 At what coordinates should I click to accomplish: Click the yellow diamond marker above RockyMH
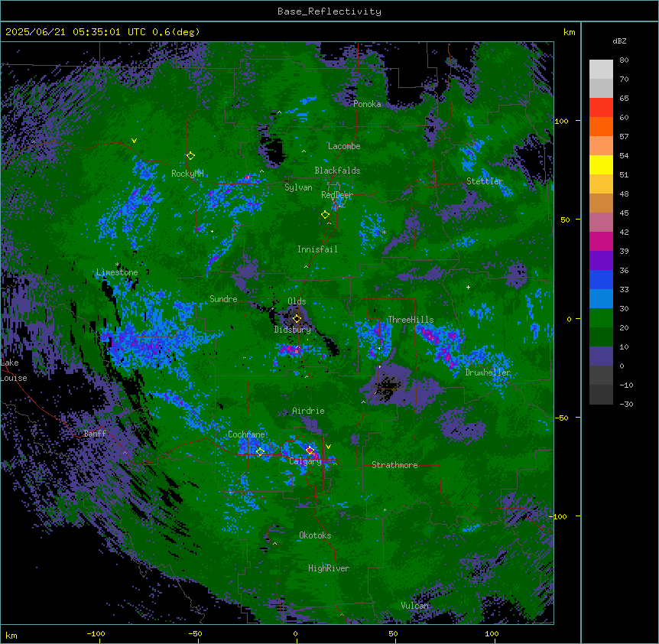190,156
